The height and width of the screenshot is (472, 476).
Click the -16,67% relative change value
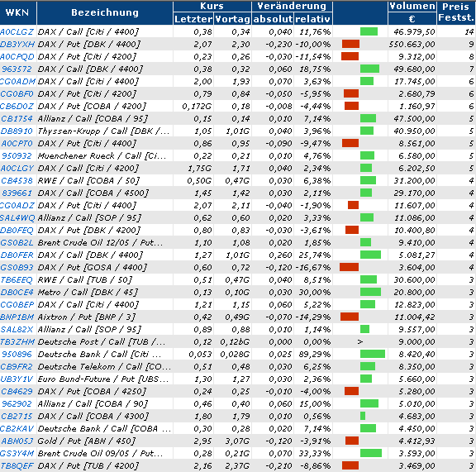pyautogui.click(x=313, y=267)
